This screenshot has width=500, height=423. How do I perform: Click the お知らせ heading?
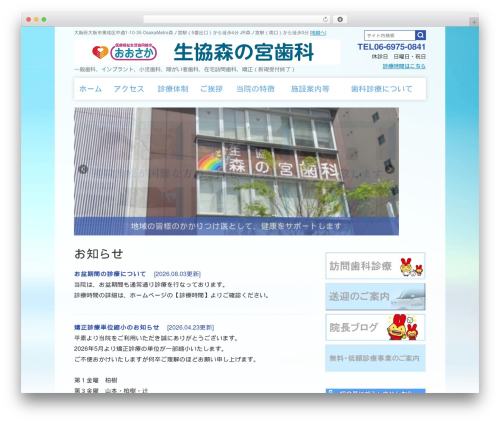tap(99, 254)
